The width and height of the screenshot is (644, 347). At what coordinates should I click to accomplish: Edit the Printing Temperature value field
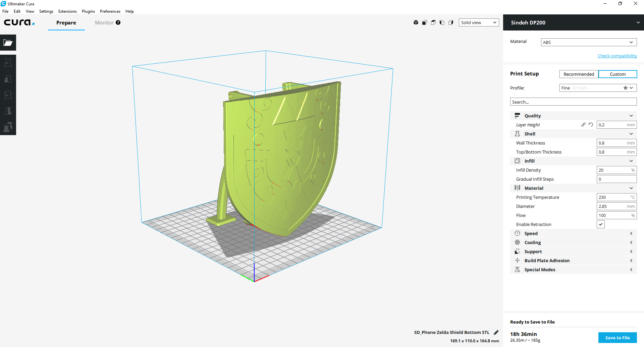pyautogui.click(x=616, y=197)
